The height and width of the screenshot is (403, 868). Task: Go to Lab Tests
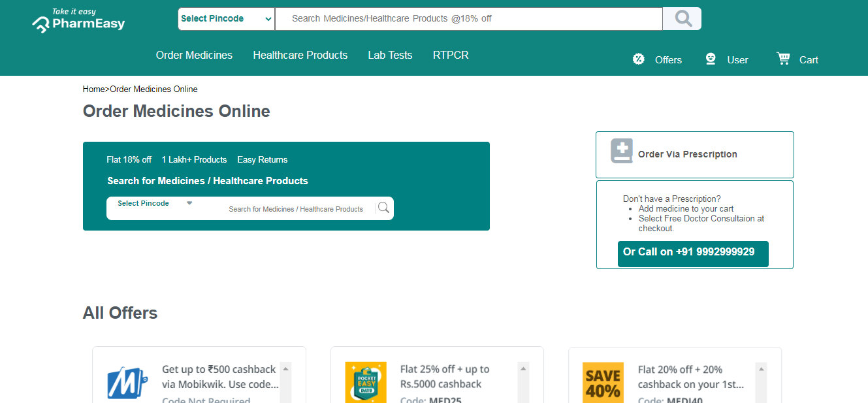pyautogui.click(x=390, y=56)
